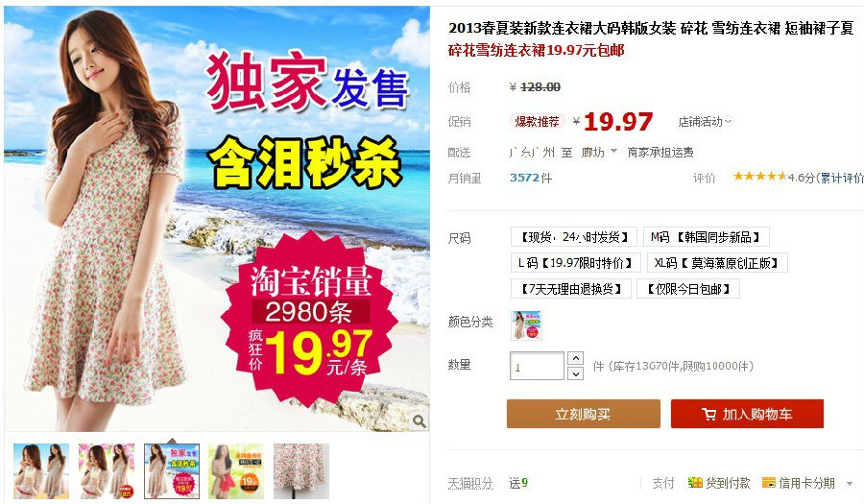Select size option XL码 莫海藻原创正版

coord(717,263)
